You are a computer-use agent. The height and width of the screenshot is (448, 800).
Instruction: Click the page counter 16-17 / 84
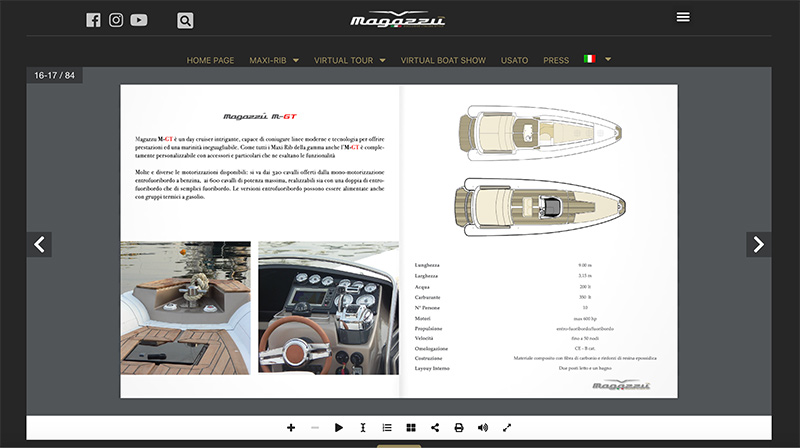[55, 75]
